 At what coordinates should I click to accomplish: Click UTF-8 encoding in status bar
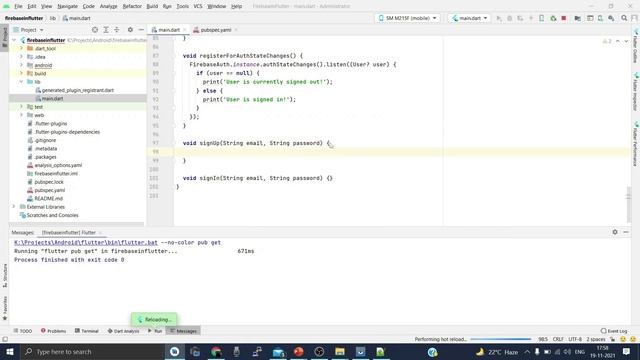coord(575,339)
